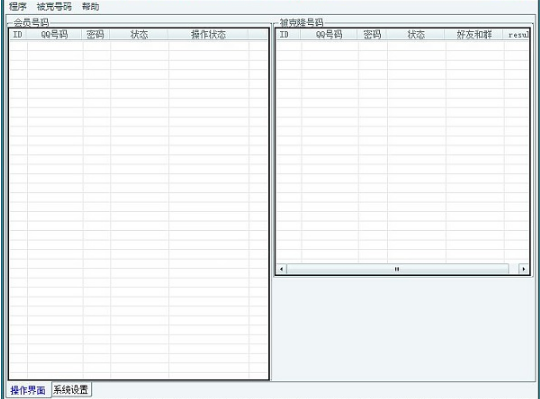Sort 会员号码 list by ID column

tap(18, 34)
